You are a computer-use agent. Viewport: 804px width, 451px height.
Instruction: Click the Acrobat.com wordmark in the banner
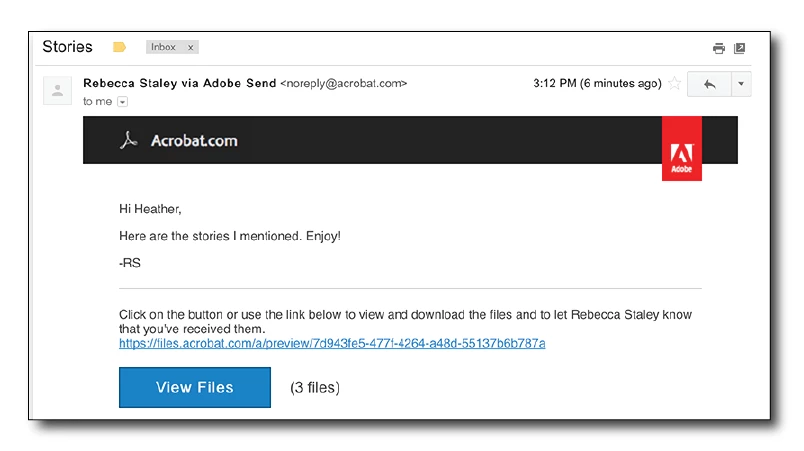(x=194, y=140)
